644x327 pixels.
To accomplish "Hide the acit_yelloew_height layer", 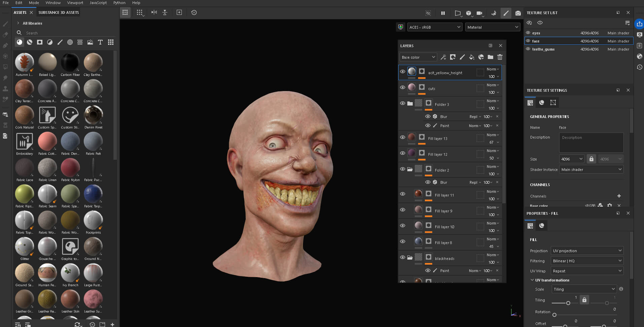I will [403, 71].
